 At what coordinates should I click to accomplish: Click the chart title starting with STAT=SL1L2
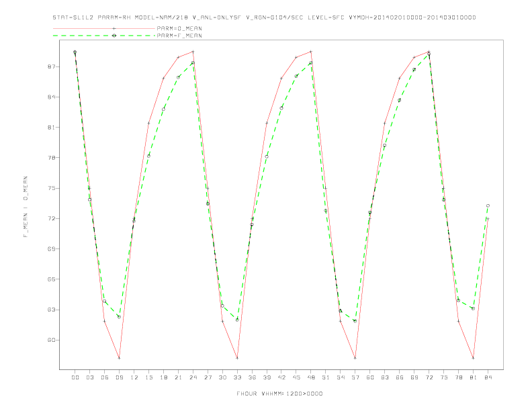pyautogui.click(x=264, y=17)
